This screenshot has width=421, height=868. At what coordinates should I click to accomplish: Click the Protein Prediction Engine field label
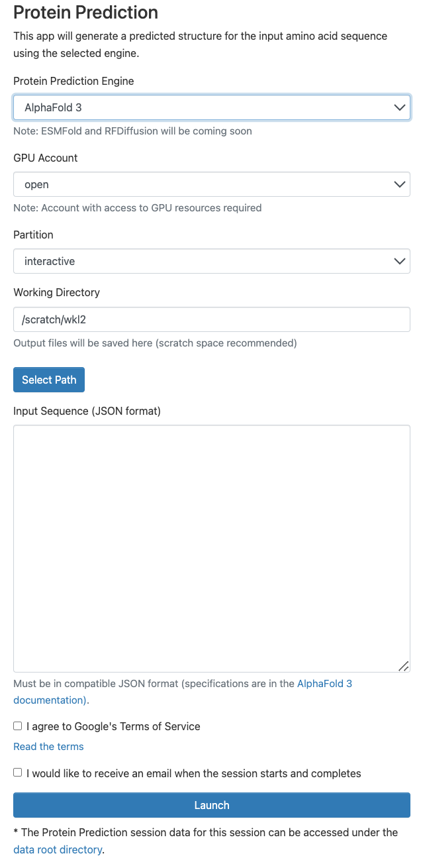pos(73,81)
